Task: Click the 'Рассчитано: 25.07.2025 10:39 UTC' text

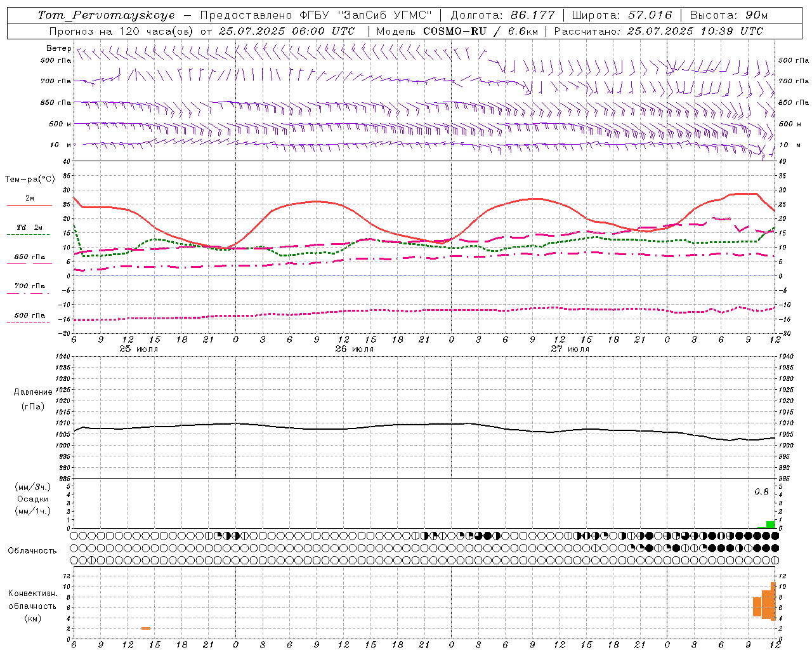Action: click(658, 31)
